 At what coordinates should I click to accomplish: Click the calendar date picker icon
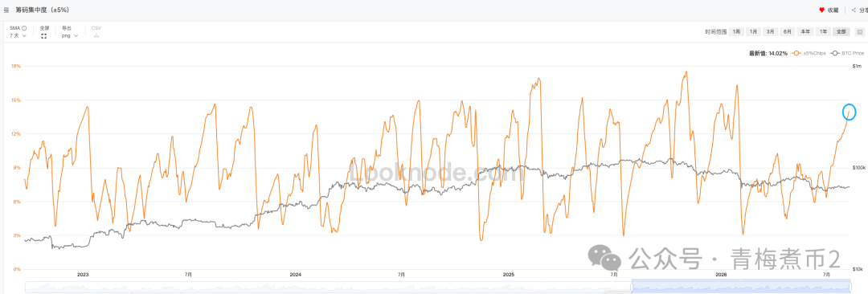click(x=859, y=31)
